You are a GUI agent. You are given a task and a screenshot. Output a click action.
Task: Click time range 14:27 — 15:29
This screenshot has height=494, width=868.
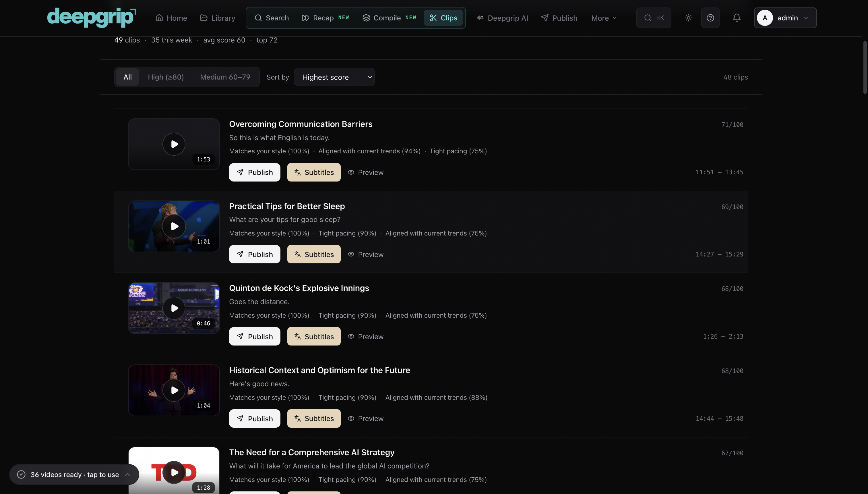click(719, 254)
